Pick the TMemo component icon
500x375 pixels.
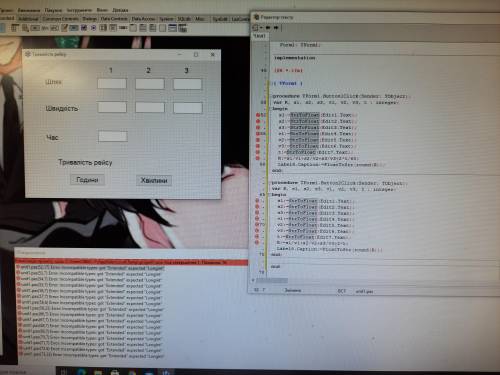(64, 28)
